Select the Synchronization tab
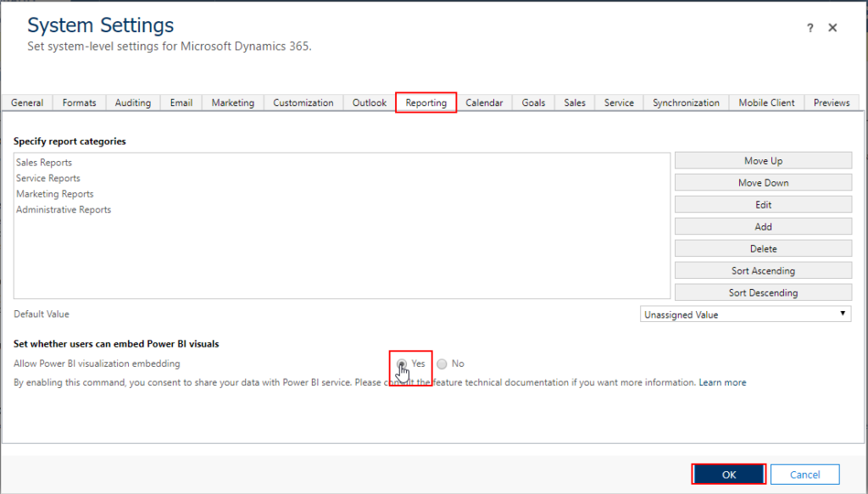The width and height of the screenshot is (868, 494). [686, 103]
